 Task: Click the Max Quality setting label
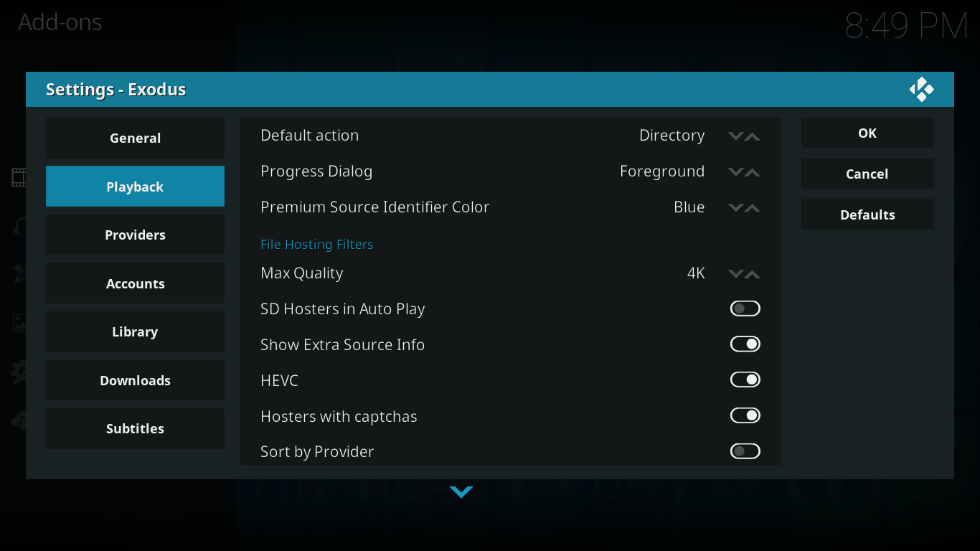(301, 273)
